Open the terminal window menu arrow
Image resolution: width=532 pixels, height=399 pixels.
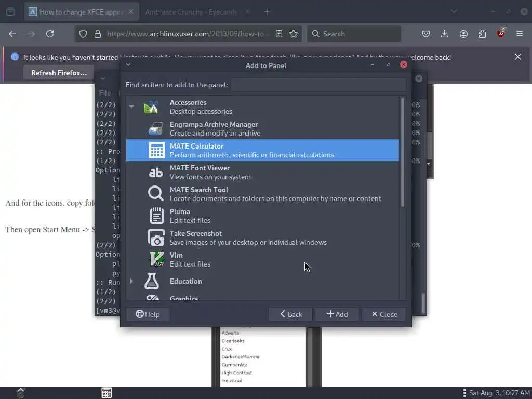(103, 78)
